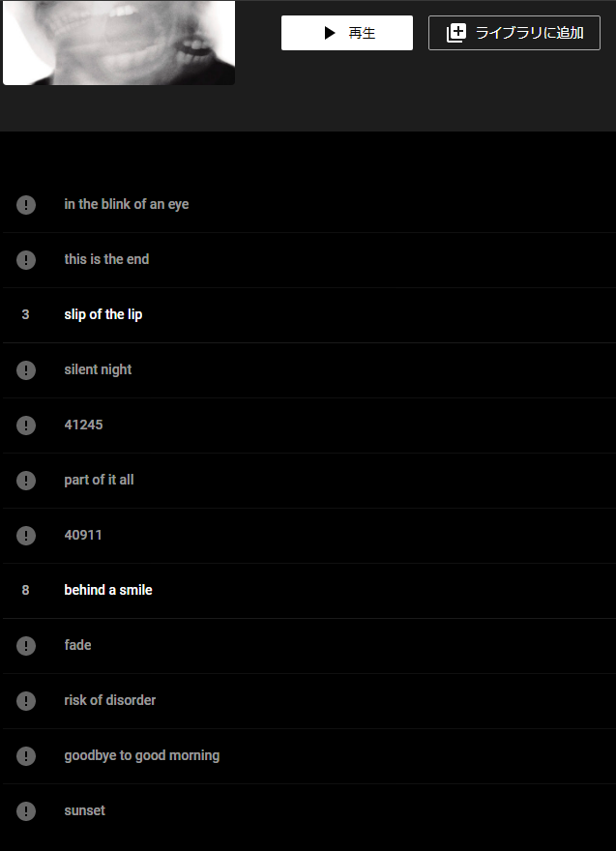616x851 pixels.
Task: Click unavailable icon next to 'part of it all'
Action: tap(26, 481)
